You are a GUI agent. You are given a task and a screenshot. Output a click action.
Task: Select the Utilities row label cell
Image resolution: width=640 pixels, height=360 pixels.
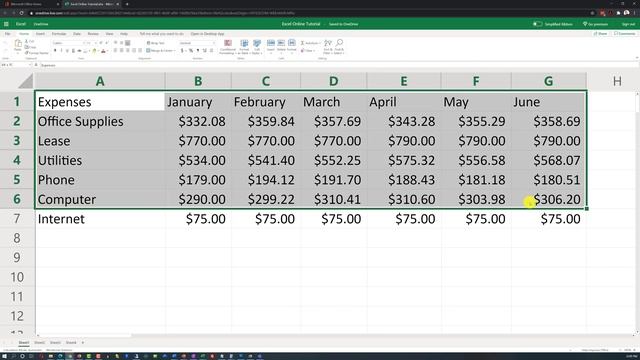point(100,160)
